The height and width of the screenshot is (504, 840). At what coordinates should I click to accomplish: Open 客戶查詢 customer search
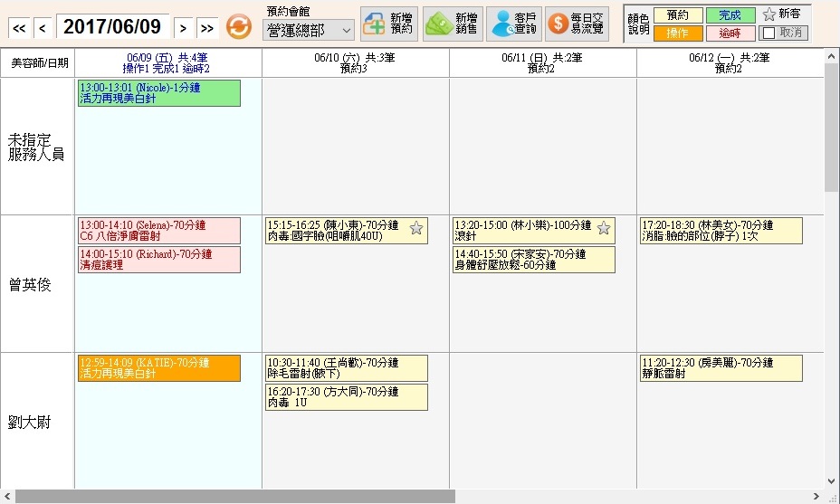(x=514, y=24)
